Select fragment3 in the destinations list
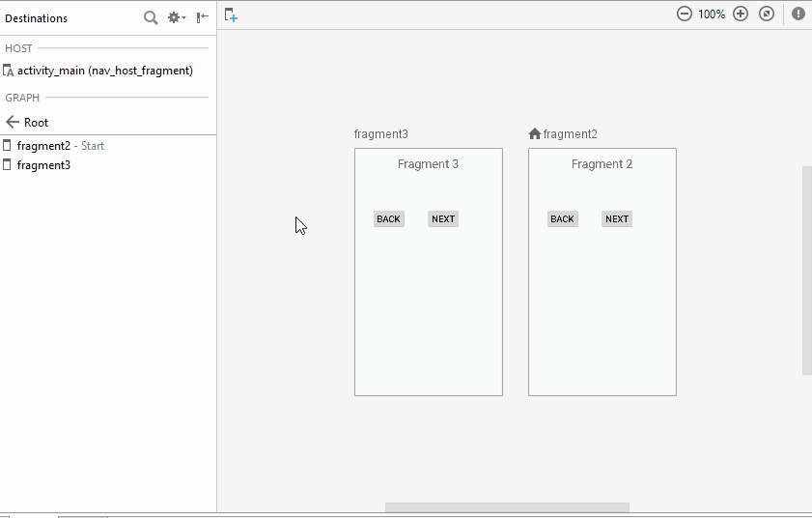This screenshot has width=812, height=518. click(43, 165)
